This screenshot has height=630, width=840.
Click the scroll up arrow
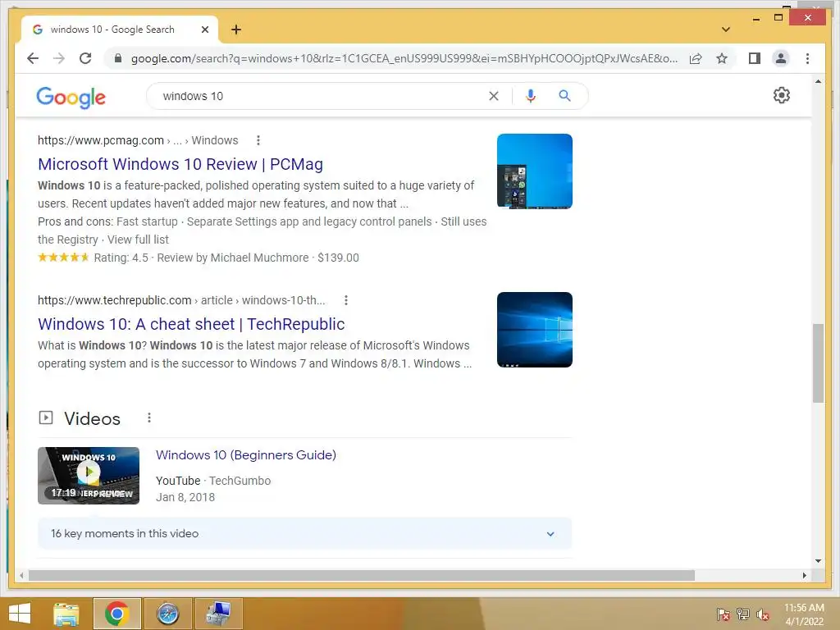point(818,81)
